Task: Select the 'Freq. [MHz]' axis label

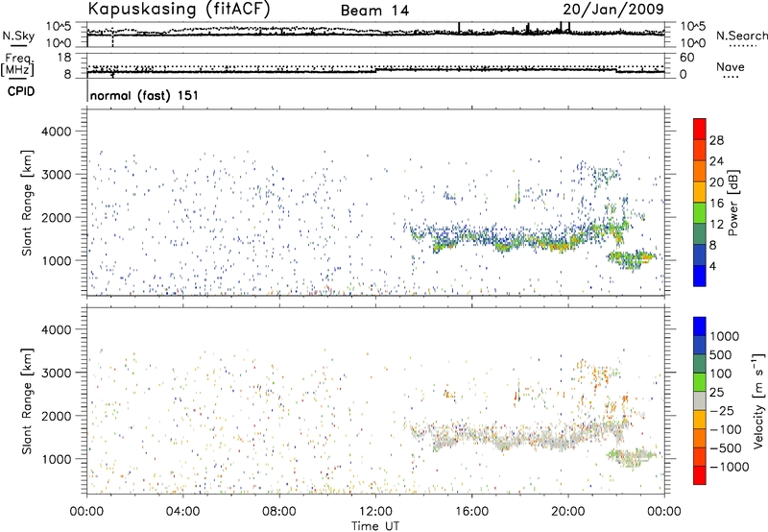Action: coord(17,65)
